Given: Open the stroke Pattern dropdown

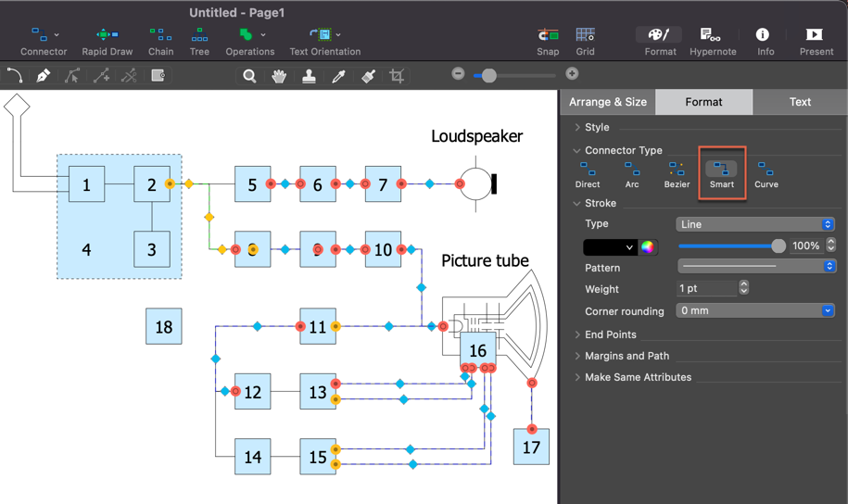Looking at the screenshot, I should (x=756, y=266).
